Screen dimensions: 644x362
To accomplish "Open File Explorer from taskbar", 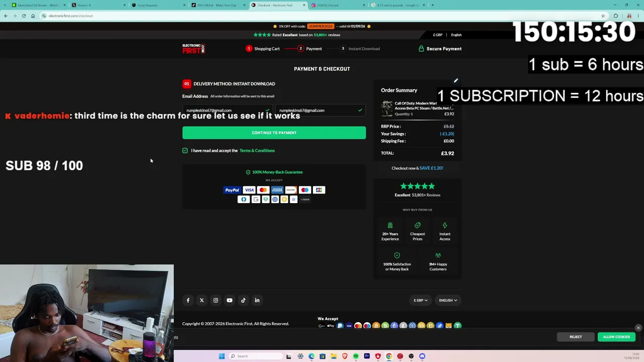I will (x=334, y=356).
